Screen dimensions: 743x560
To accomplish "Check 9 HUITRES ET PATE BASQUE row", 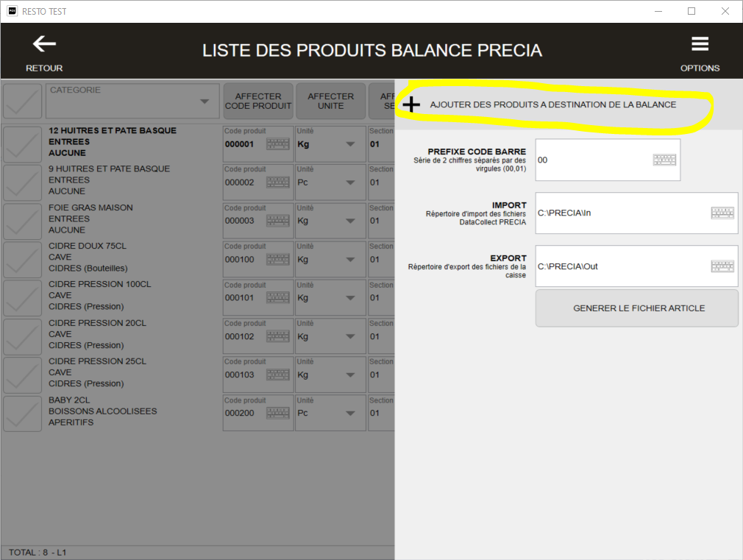I will point(22,182).
